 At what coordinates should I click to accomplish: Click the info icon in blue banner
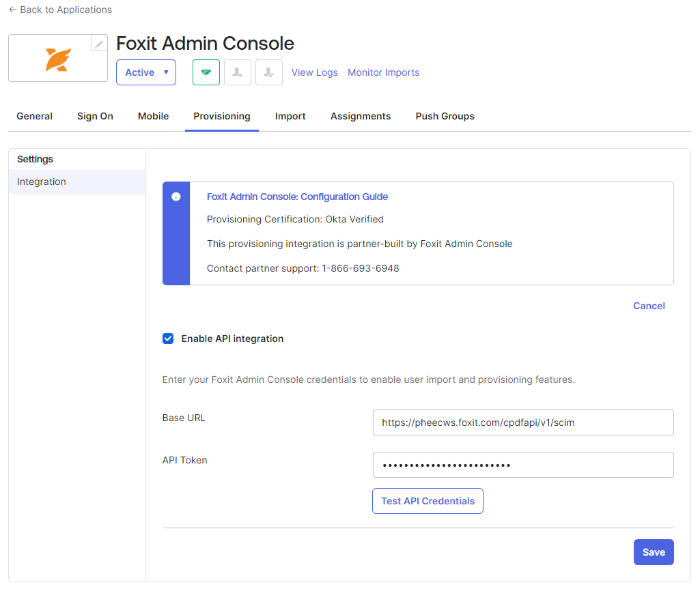[176, 197]
